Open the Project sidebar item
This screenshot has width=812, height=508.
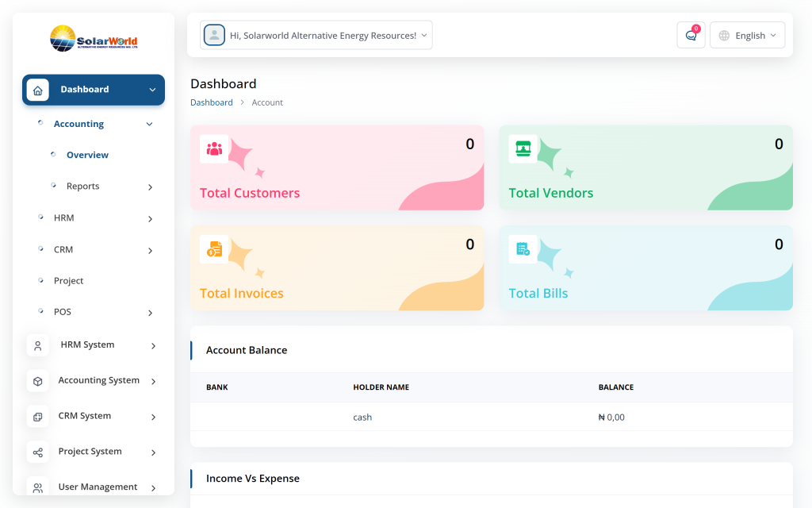point(68,281)
